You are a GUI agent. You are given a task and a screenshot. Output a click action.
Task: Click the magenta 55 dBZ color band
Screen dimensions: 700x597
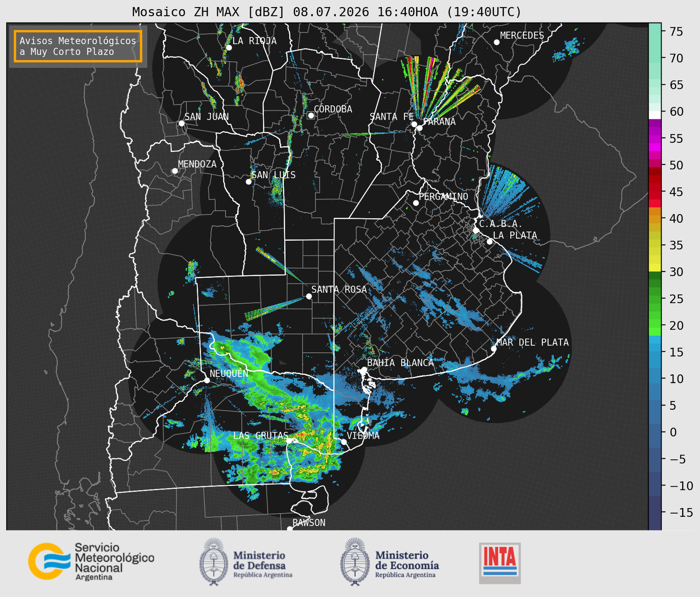[x=654, y=139]
